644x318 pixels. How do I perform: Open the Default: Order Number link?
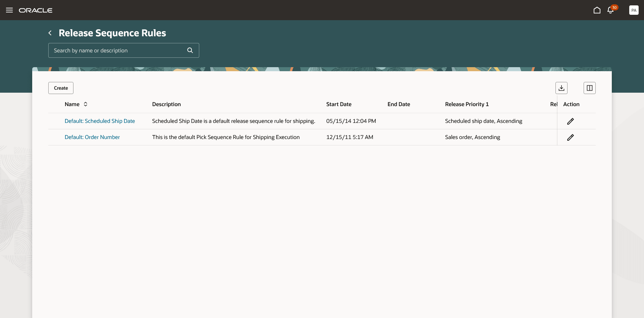pyautogui.click(x=92, y=137)
